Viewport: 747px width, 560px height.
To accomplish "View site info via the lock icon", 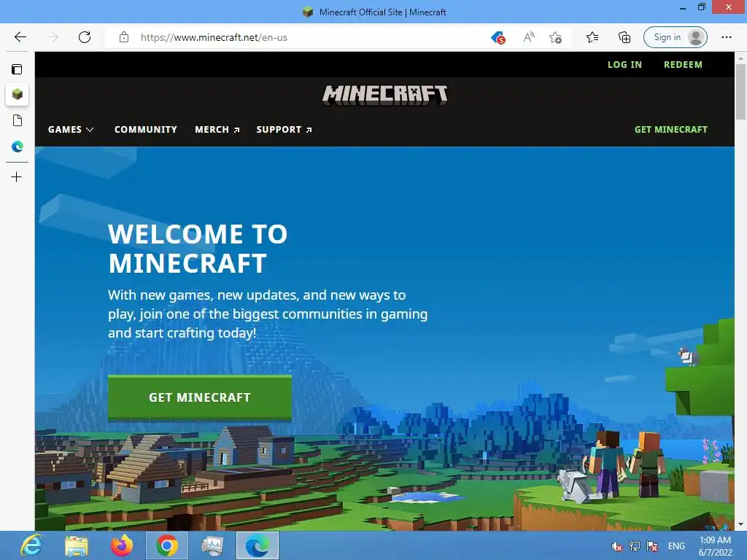I will coord(124,37).
